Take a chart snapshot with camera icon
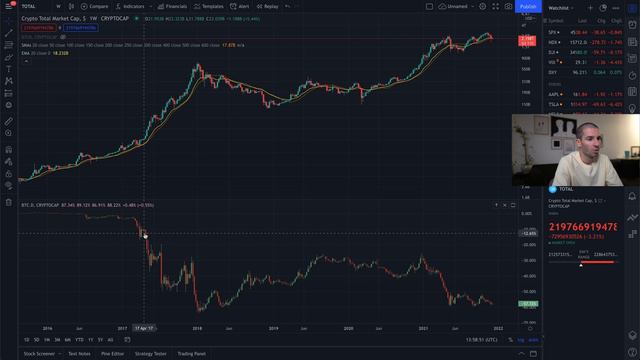 [508, 6]
